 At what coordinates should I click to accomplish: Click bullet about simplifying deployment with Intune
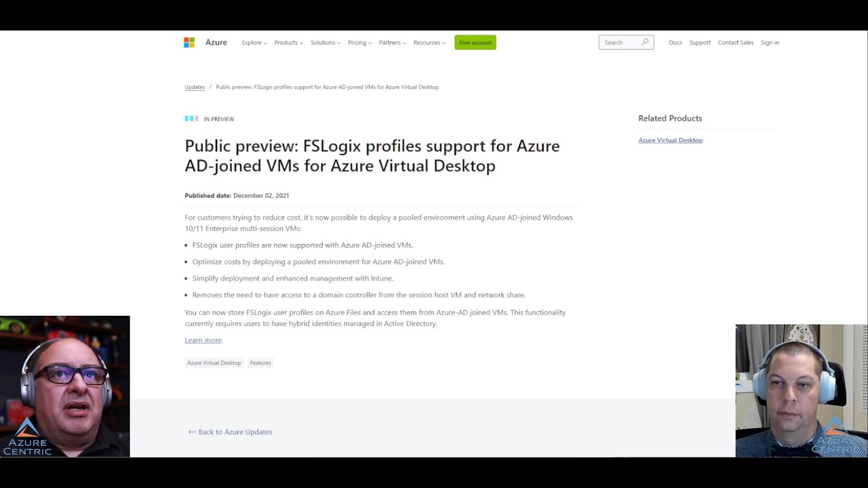(292, 278)
